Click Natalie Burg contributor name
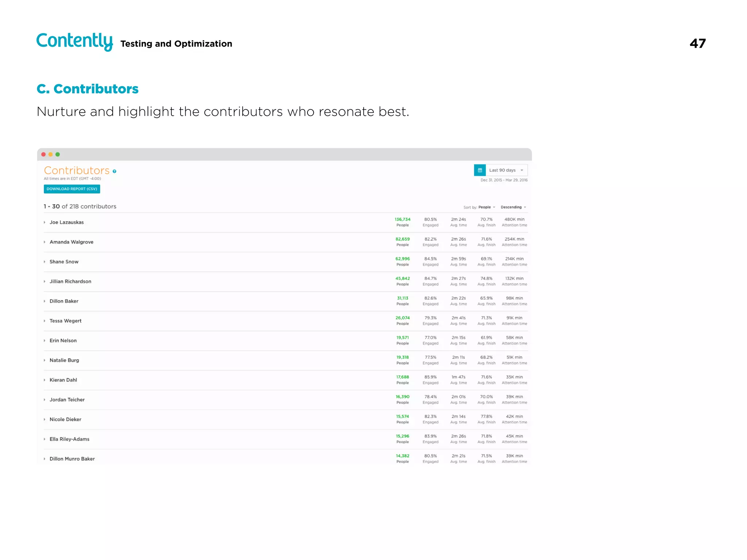This screenshot has width=747, height=560. pos(64,360)
